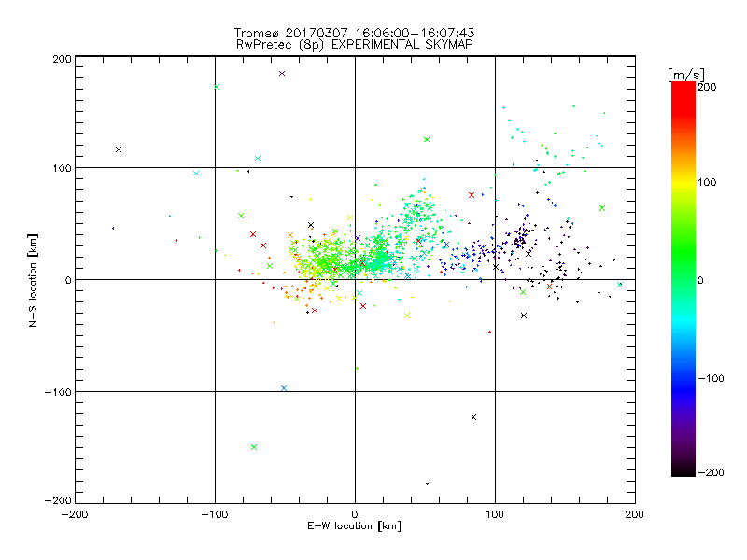Click the lone black X in lower-right quadrant
The height and width of the screenshot is (560, 747).
pos(474,417)
